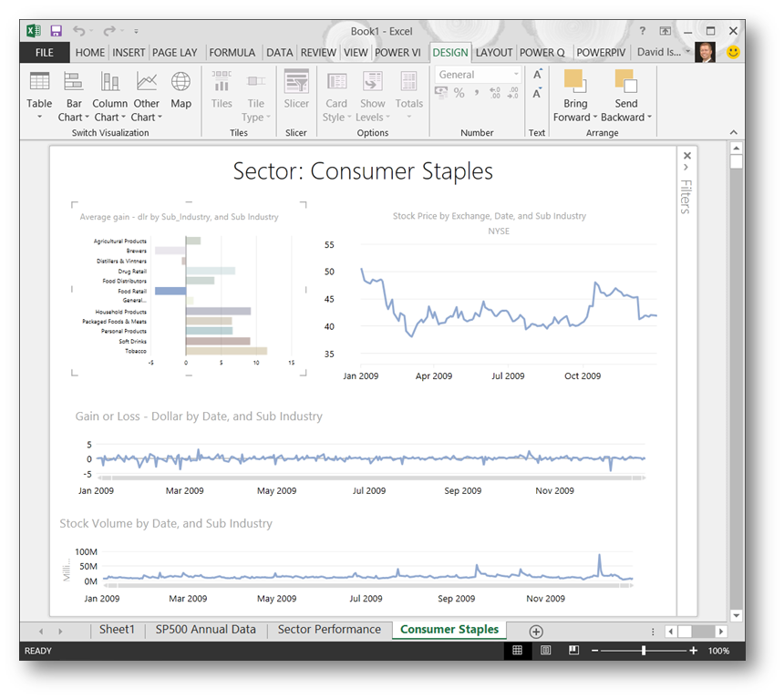Click the Save icon in quick access toolbar
This screenshot has height=699, width=784.
click(56, 31)
